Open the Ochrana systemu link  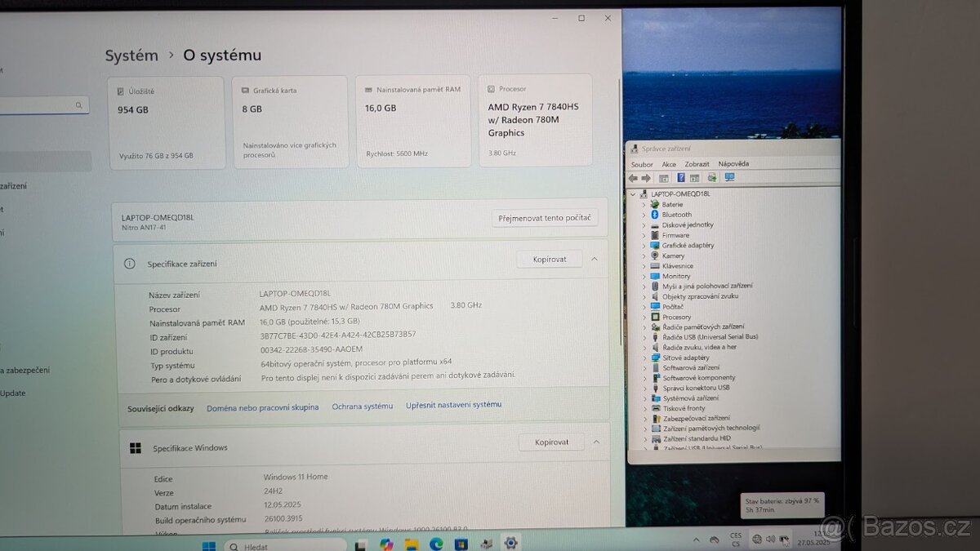click(362, 404)
